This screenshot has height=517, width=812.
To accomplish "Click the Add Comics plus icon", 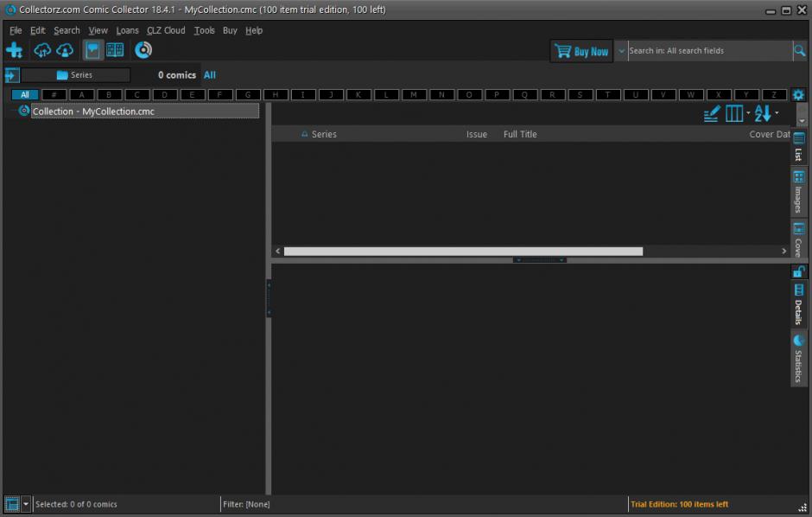I will coord(14,50).
